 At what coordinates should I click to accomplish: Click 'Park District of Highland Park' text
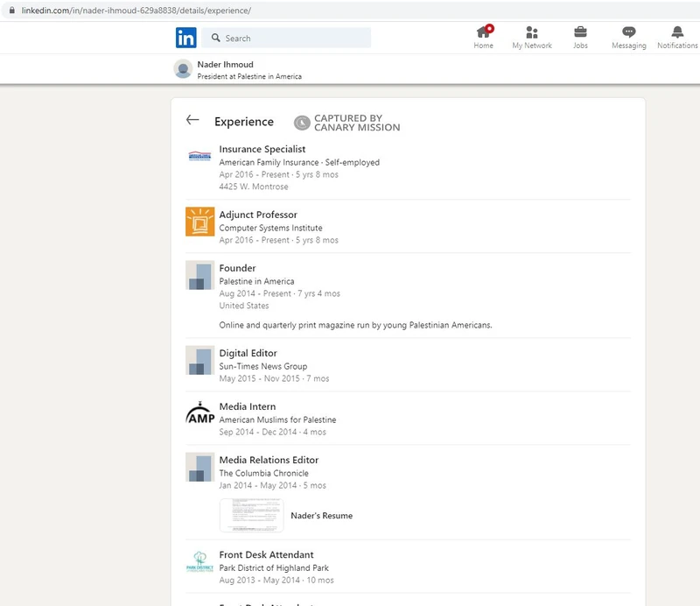274,568
